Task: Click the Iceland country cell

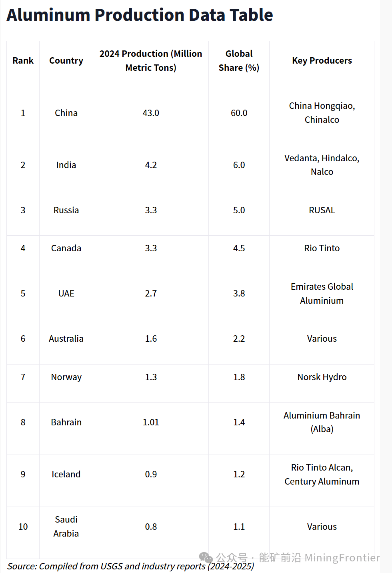Action: [66, 475]
